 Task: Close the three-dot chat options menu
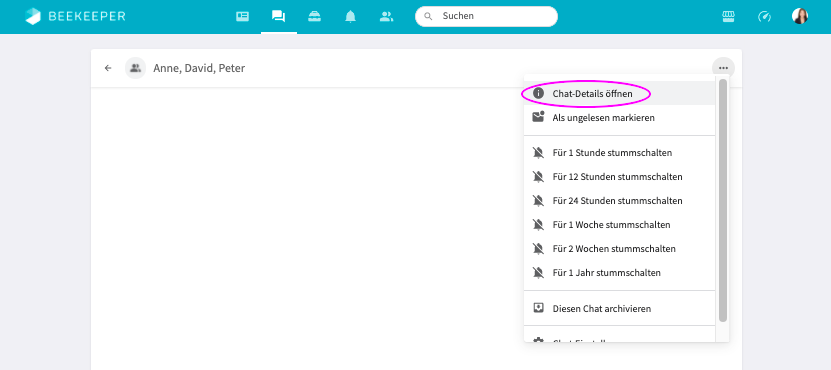point(723,68)
